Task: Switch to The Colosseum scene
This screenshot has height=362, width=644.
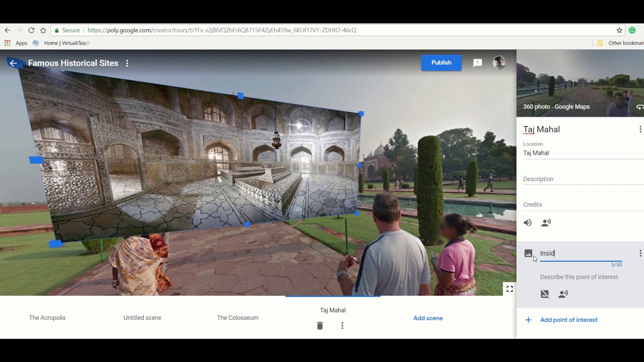Action: (237, 318)
